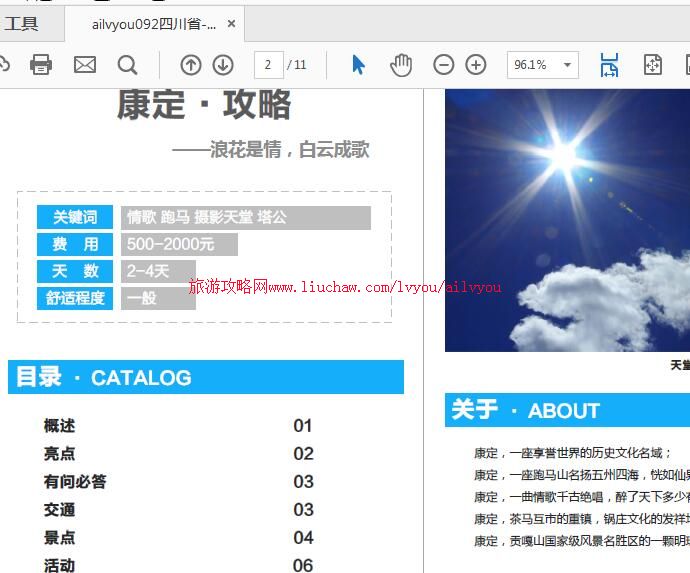Zoom in with the plus button
The width and height of the screenshot is (690, 573).
pyautogui.click(x=476, y=65)
